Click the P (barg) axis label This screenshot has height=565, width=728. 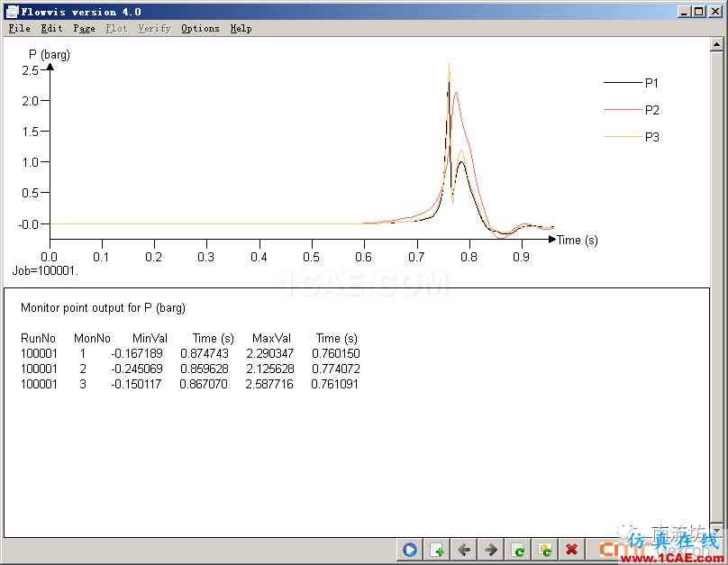50,55
